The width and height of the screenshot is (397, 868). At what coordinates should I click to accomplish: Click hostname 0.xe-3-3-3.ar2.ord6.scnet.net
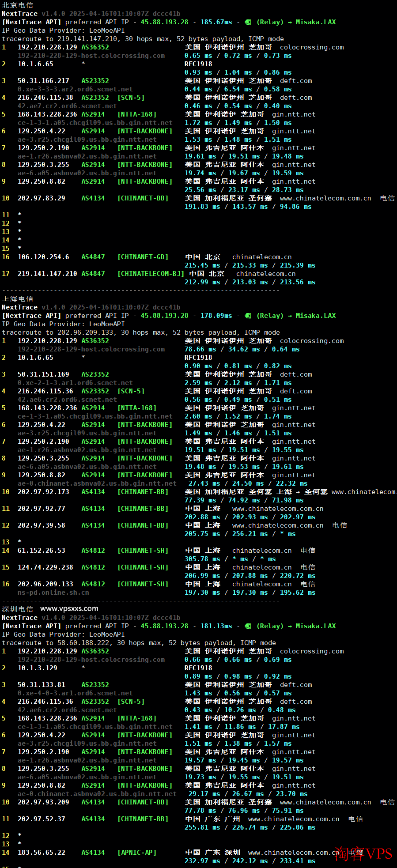click(75, 89)
